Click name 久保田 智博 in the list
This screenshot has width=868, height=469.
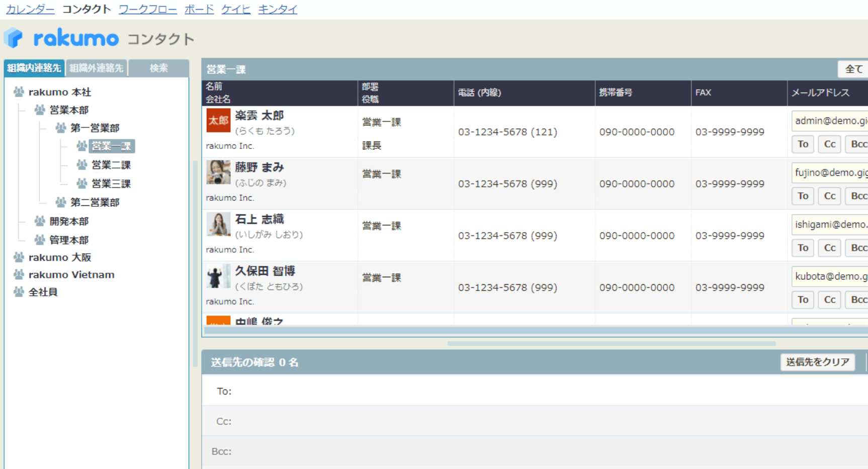(265, 271)
